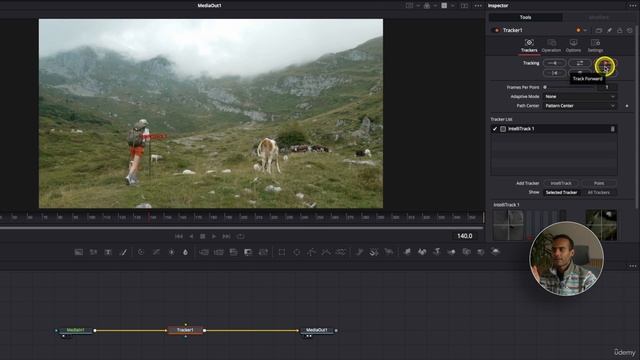Toggle loop playback mode
The image size is (640, 360).
240,236
